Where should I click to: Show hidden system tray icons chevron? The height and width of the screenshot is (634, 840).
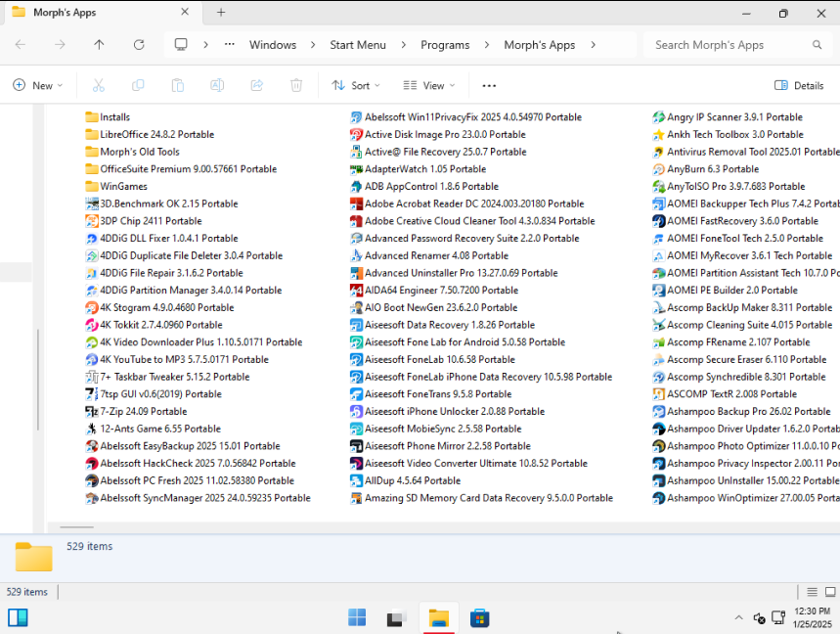coord(738,618)
